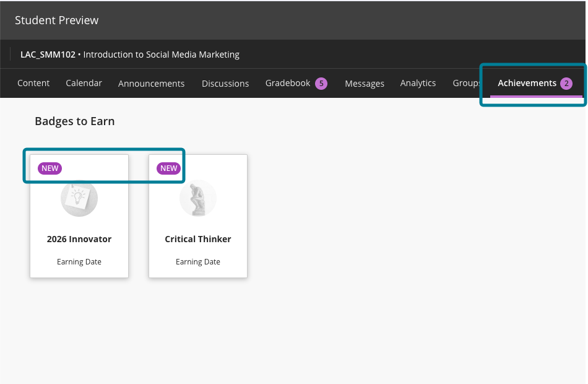The height and width of the screenshot is (384, 588).
Task: Select the Achievements tab
Action: [527, 82]
